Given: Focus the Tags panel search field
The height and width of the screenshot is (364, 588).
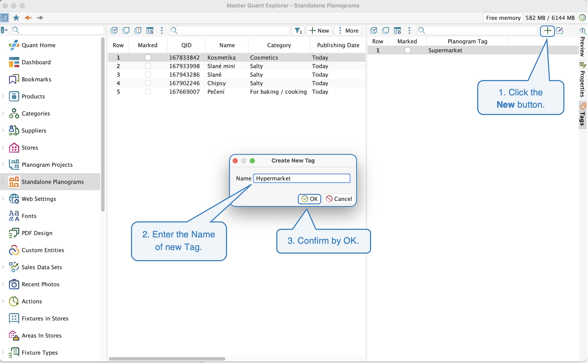Looking at the screenshot, I should click(x=477, y=31).
